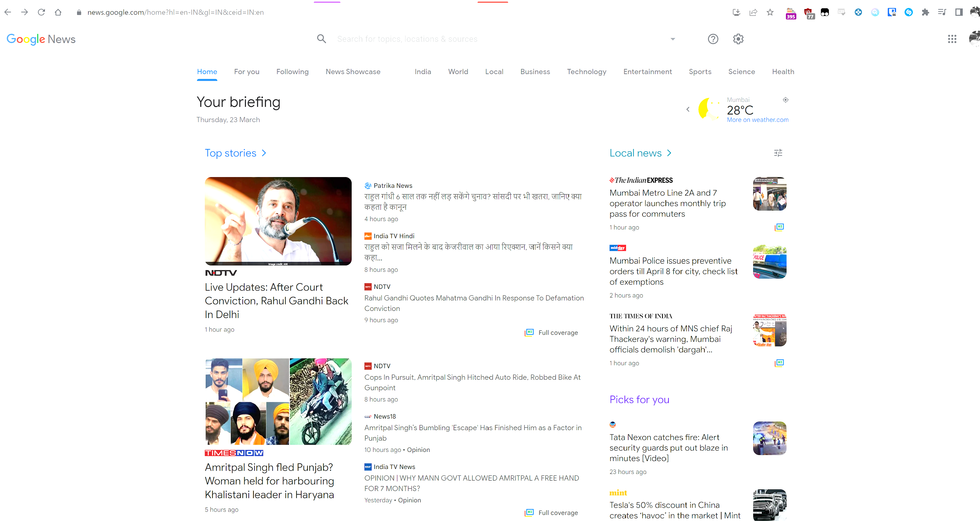Click the help question mark icon
This screenshot has width=980, height=521.
713,39
